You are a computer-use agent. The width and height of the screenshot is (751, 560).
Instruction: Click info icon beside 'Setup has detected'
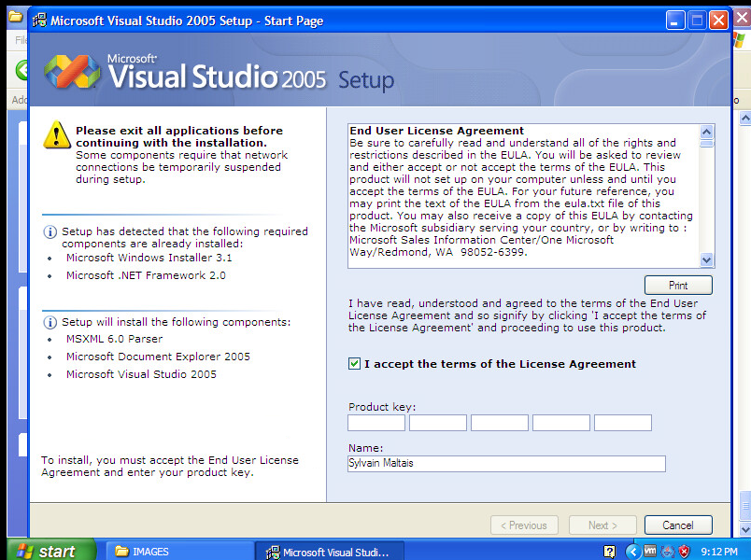tap(50, 232)
